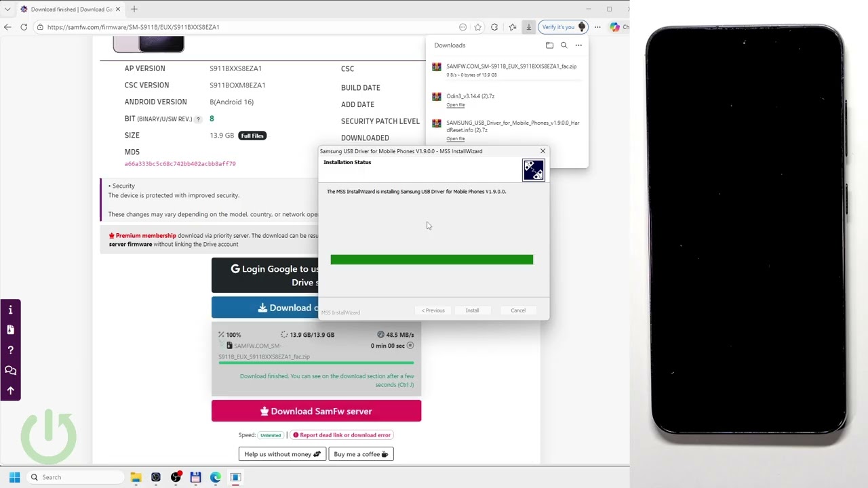Screen dimensions: 868x488
Task: Go back using the browser back arrow
Action: [x=7, y=27]
